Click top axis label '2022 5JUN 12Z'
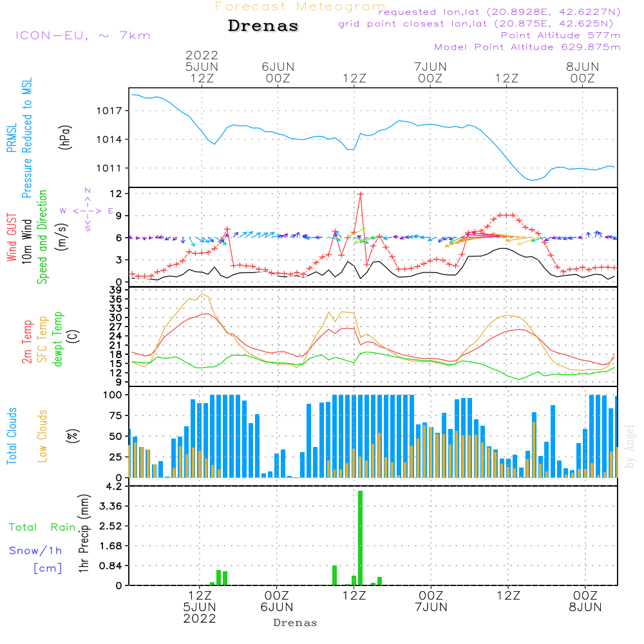The width and height of the screenshot is (644, 644). click(x=202, y=66)
